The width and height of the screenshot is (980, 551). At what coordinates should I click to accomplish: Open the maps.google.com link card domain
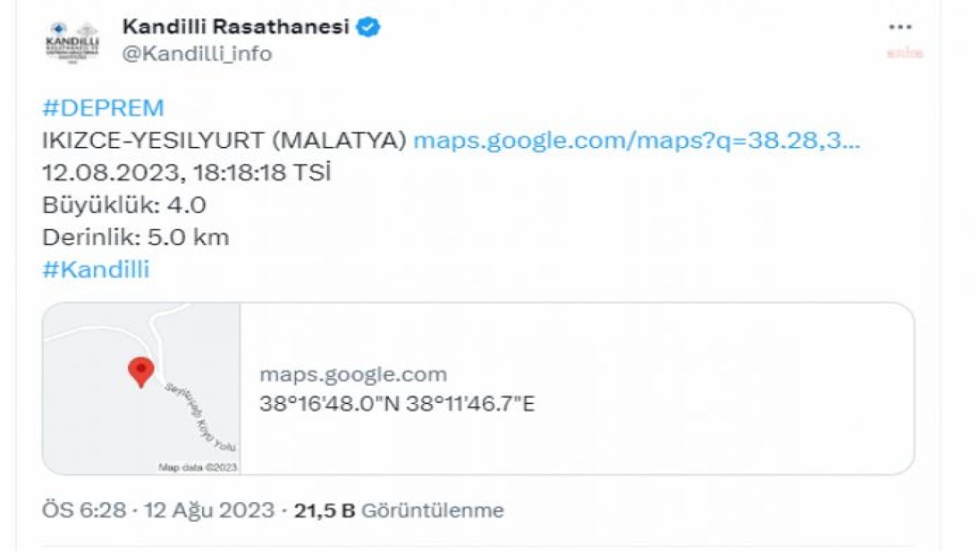(x=353, y=375)
